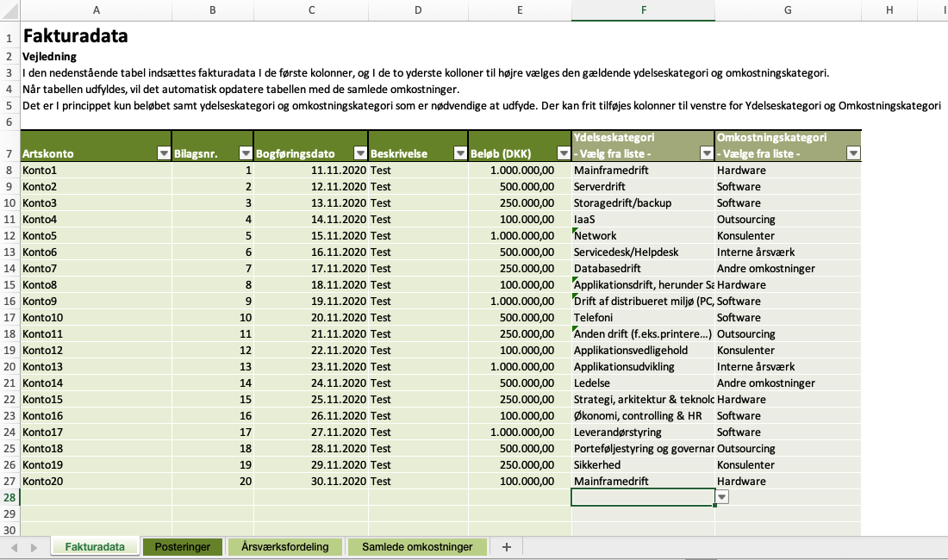Viewport: 948px width, 560px height.
Task: Click the cell containing Konto10
Action: click(x=95, y=318)
